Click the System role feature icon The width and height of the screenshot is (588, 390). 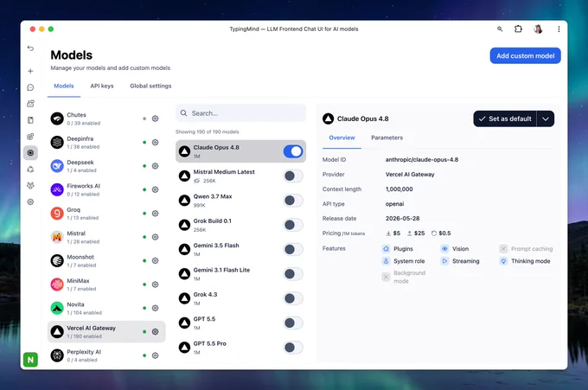pyautogui.click(x=386, y=261)
